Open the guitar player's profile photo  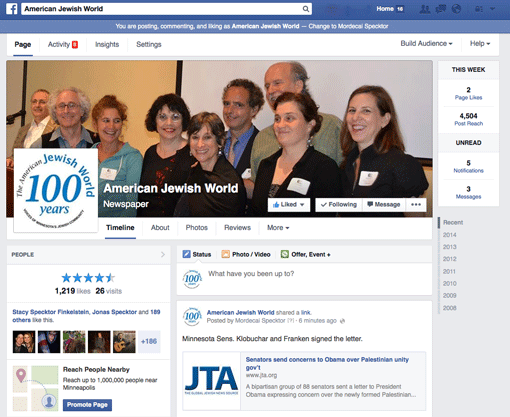[124, 342]
